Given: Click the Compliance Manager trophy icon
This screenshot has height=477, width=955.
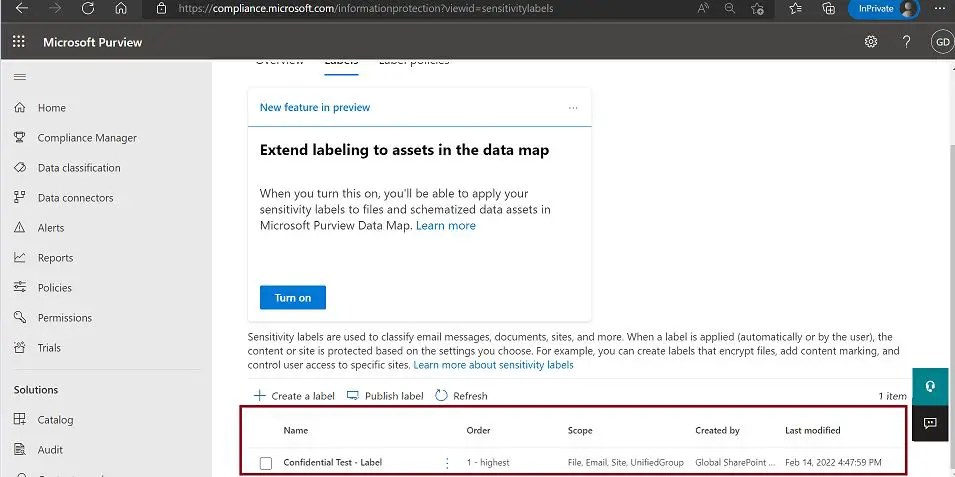Looking at the screenshot, I should [19, 138].
